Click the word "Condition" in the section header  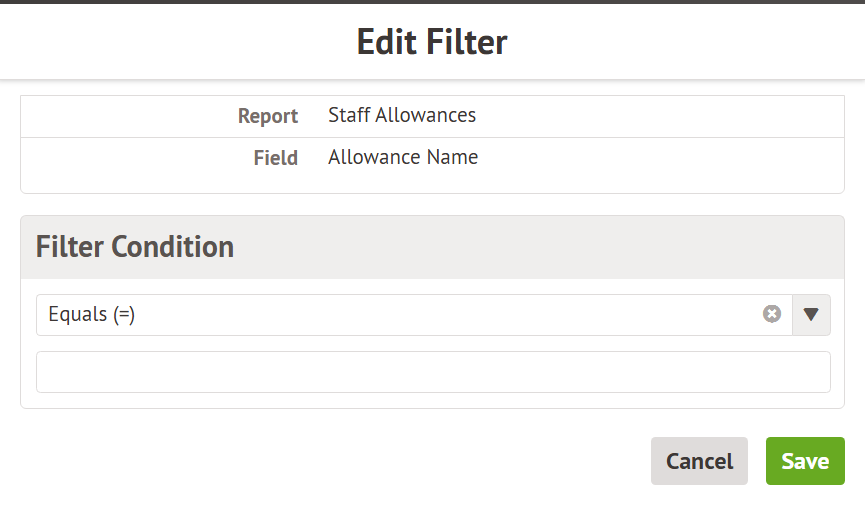coord(172,247)
